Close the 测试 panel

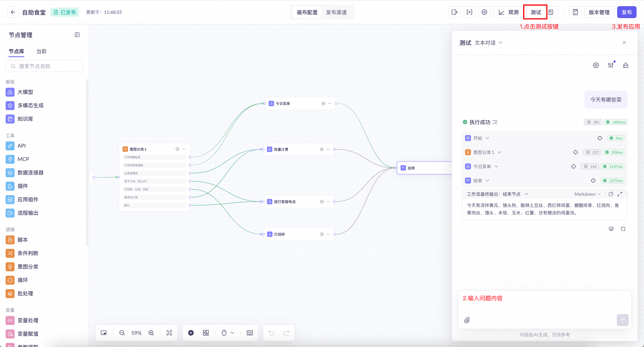click(624, 43)
